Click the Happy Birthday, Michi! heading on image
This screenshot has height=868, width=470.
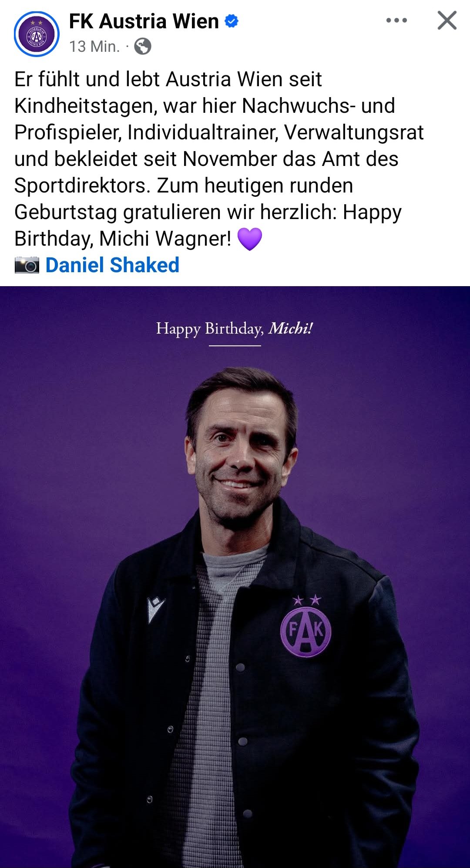tap(235, 329)
